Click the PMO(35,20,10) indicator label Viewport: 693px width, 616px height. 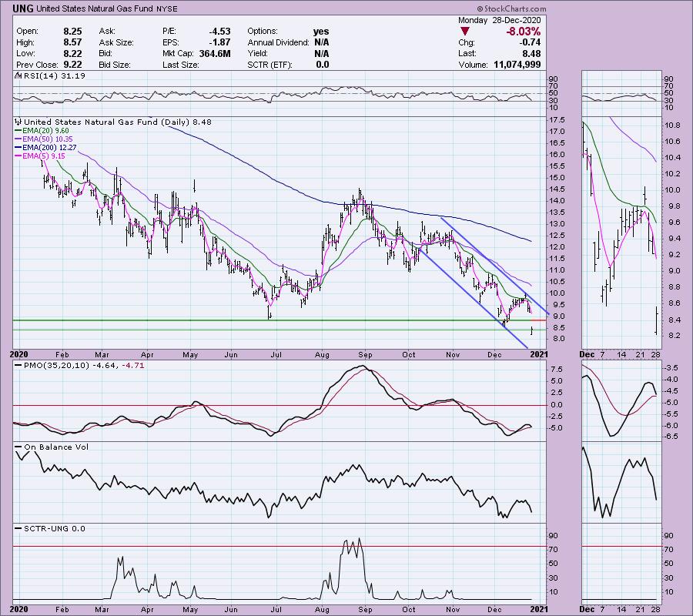click(56, 366)
